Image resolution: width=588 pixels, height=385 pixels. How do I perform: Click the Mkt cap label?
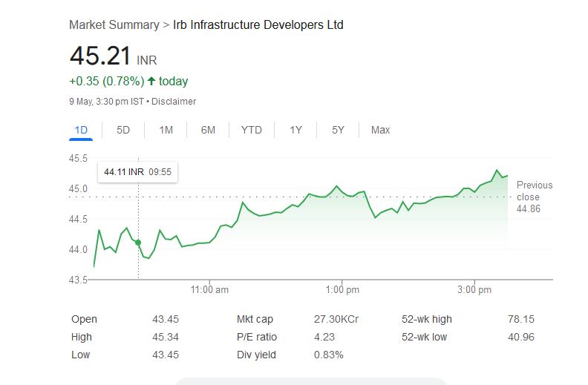(x=255, y=319)
